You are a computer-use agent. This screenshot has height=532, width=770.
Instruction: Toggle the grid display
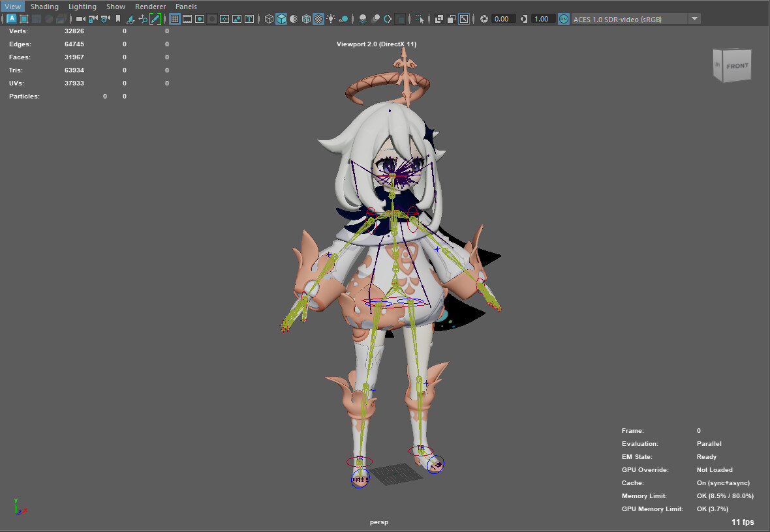pos(174,19)
